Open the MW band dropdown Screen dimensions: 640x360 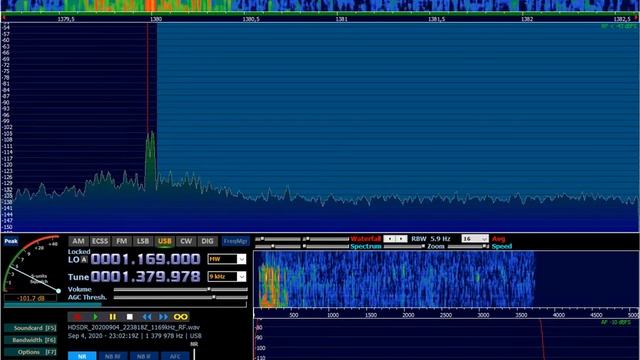click(x=227, y=259)
